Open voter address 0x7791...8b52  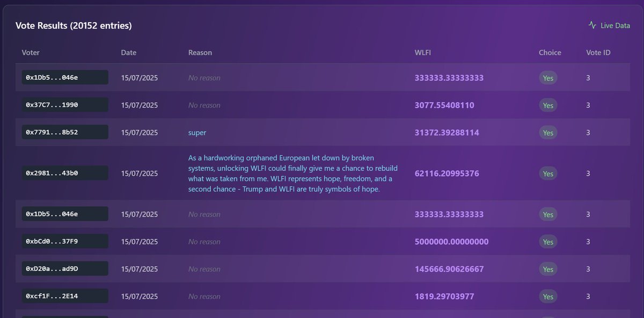click(x=65, y=132)
